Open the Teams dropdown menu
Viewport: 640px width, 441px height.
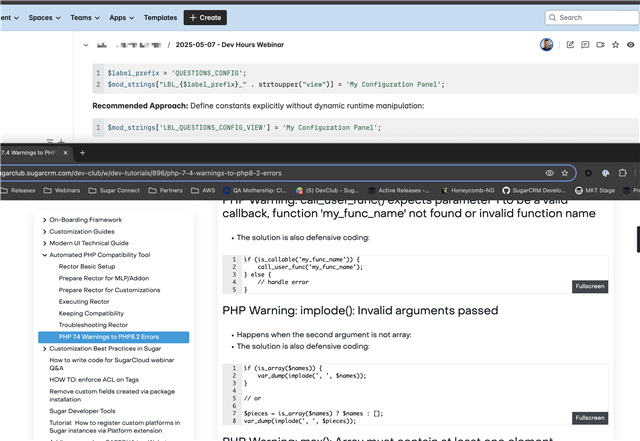point(85,18)
